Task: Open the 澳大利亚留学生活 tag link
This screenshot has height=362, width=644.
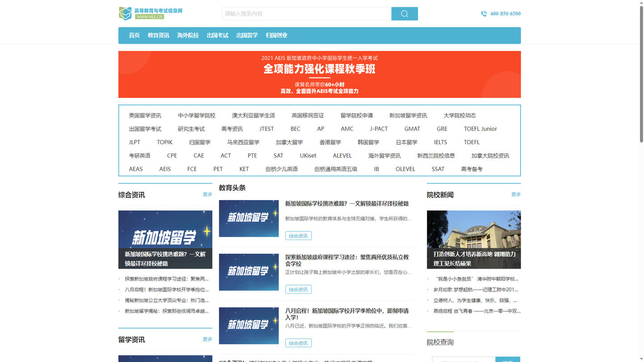Action: [254, 115]
